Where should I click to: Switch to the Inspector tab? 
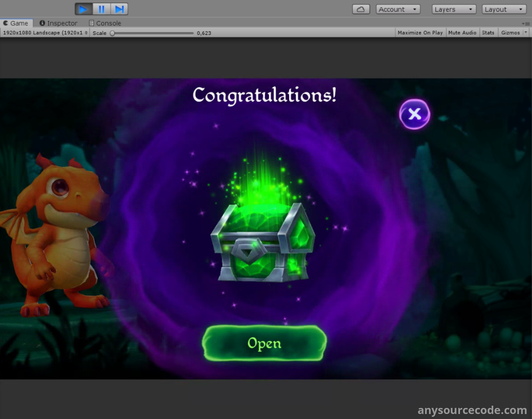(59, 23)
